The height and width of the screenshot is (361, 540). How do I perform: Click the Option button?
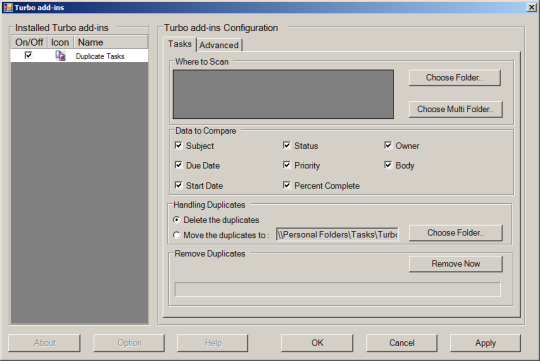pyautogui.click(x=129, y=343)
